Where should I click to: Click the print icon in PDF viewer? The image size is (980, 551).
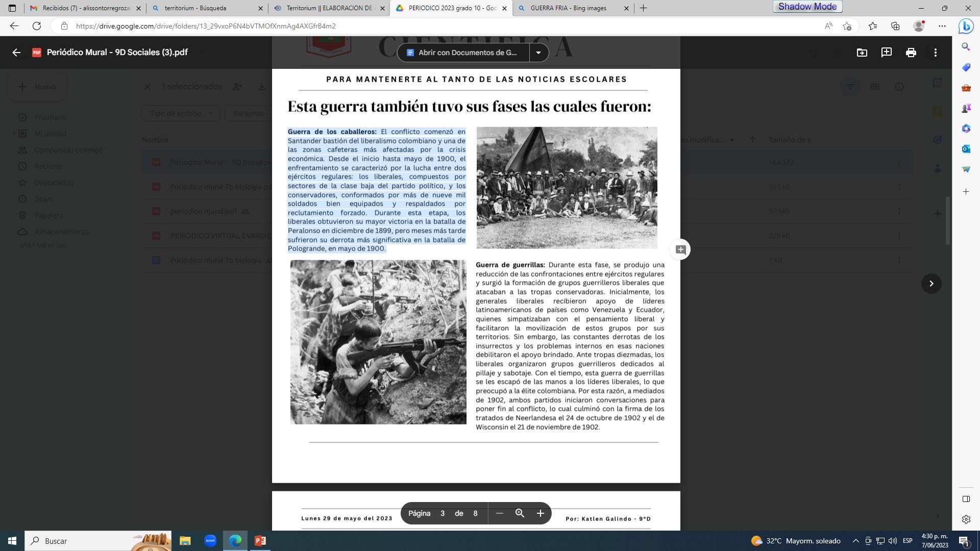911,53
